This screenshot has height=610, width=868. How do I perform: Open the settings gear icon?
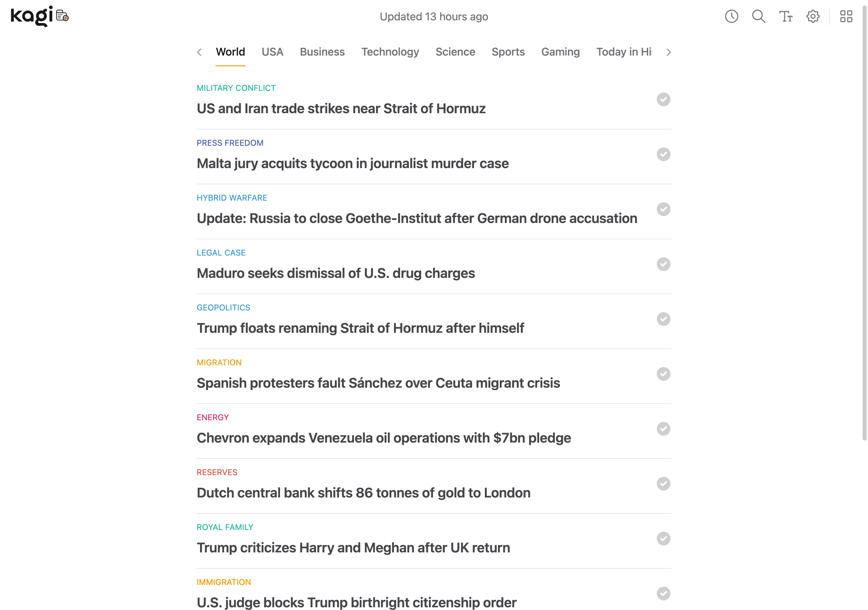click(812, 17)
